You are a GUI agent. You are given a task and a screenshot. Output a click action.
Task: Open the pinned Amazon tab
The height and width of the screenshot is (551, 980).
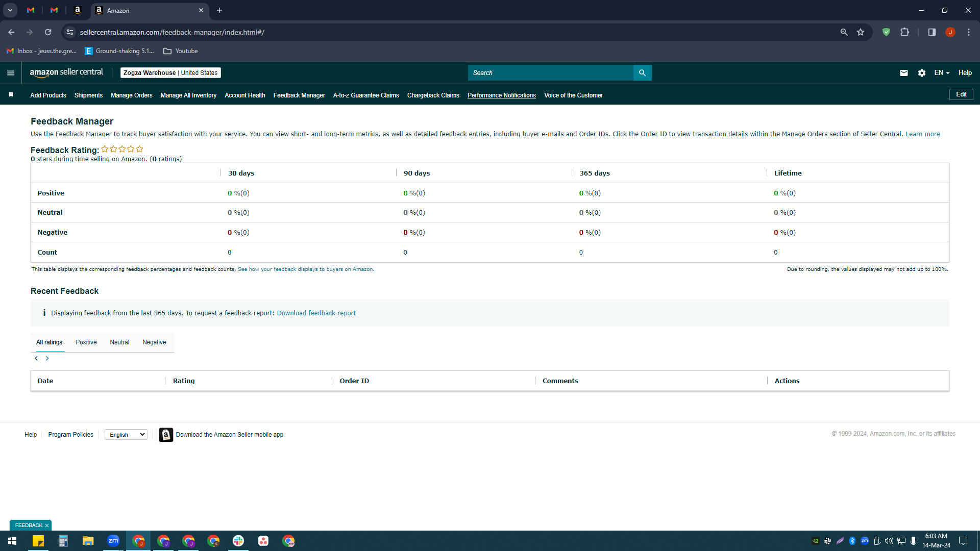tap(78, 10)
